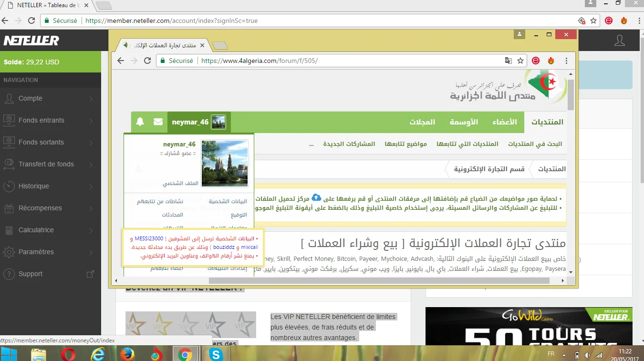Reload the 4algeria forum page

147,61
